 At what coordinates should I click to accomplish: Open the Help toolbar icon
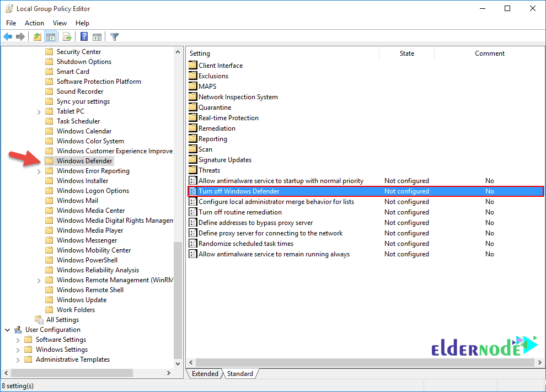coord(84,36)
